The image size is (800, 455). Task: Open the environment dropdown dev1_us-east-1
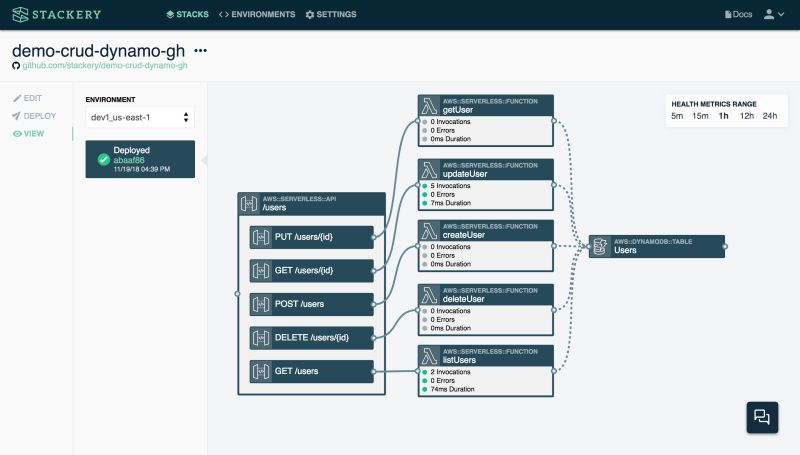pyautogui.click(x=140, y=117)
